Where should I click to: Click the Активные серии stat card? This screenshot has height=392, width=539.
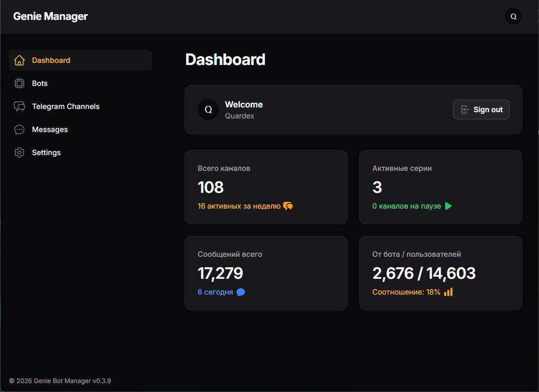[440, 187]
